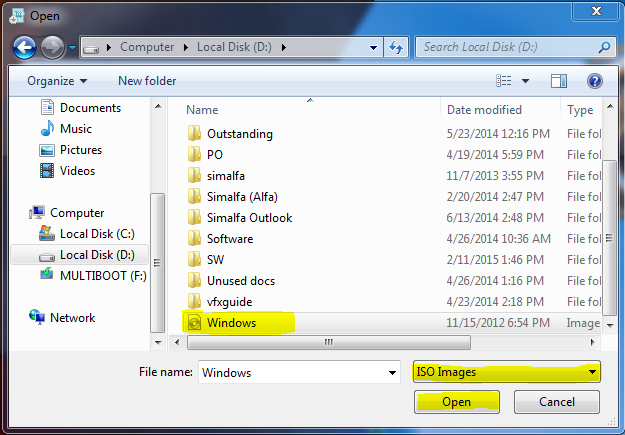This screenshot has height=435, width=625.
Task: Click horizontal scrollbar right arrow
Action: [593, 342]
